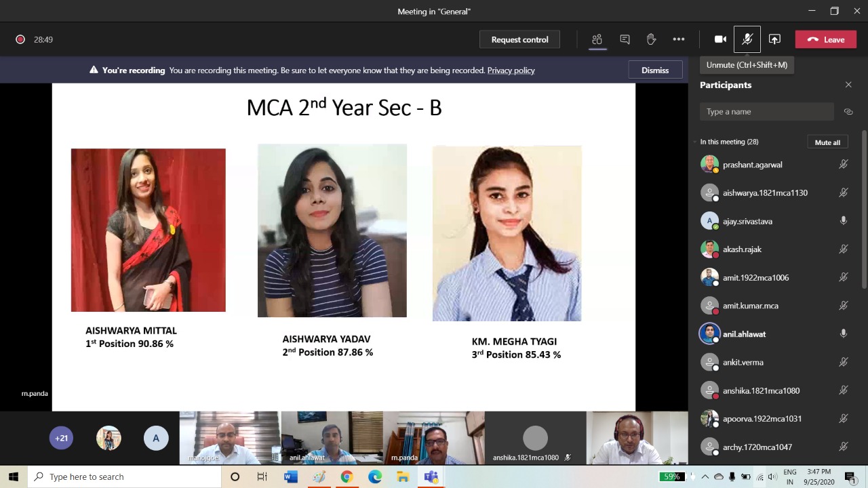Click the Leave meeting button

coord(825,39)
